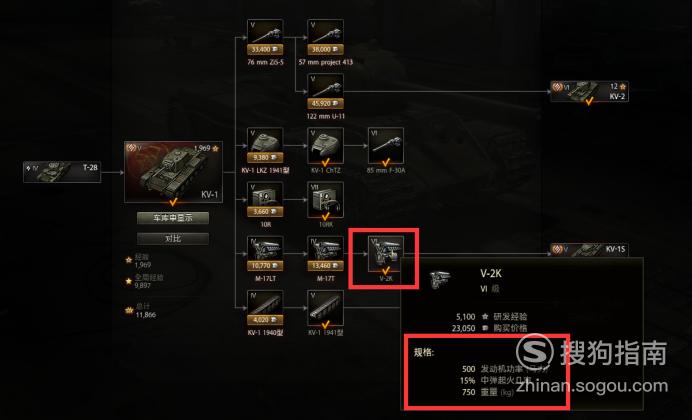Select the KV-1 1940 tracks module
Screen dimensions: 692x420
click(265, 308)
